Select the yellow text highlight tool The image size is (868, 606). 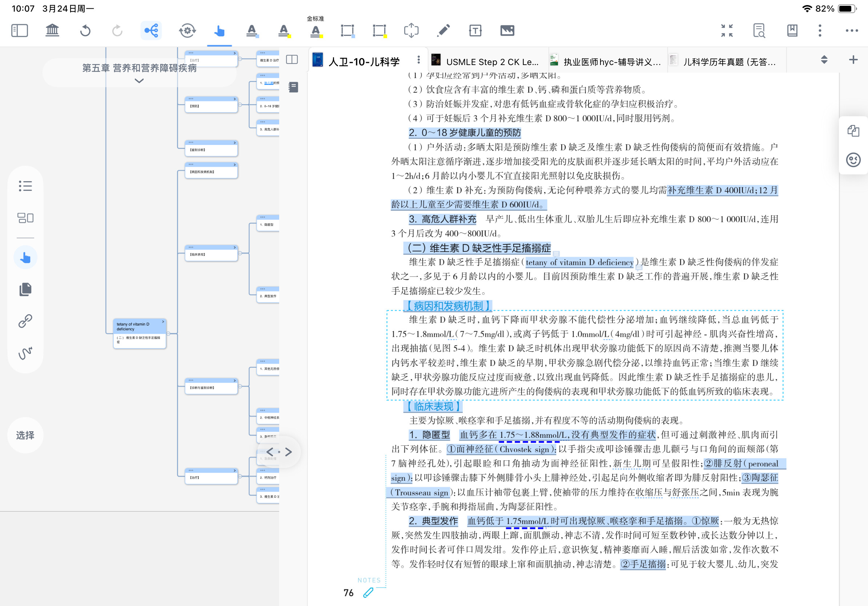pos(284,31)
